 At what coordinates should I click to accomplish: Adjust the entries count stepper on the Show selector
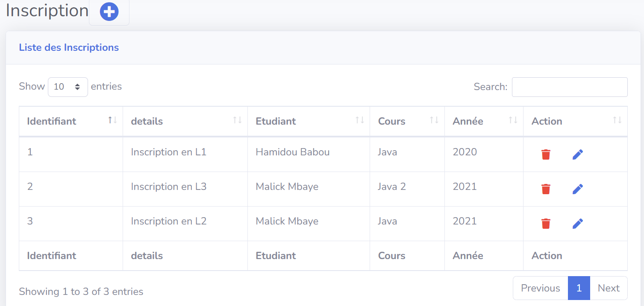[x=77, y=87]
